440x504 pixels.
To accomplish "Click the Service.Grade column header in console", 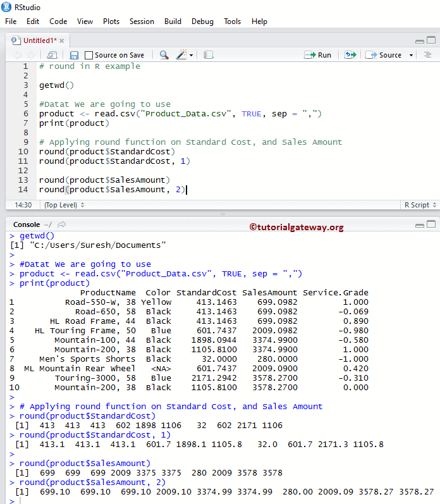I will tap(335, 293).
